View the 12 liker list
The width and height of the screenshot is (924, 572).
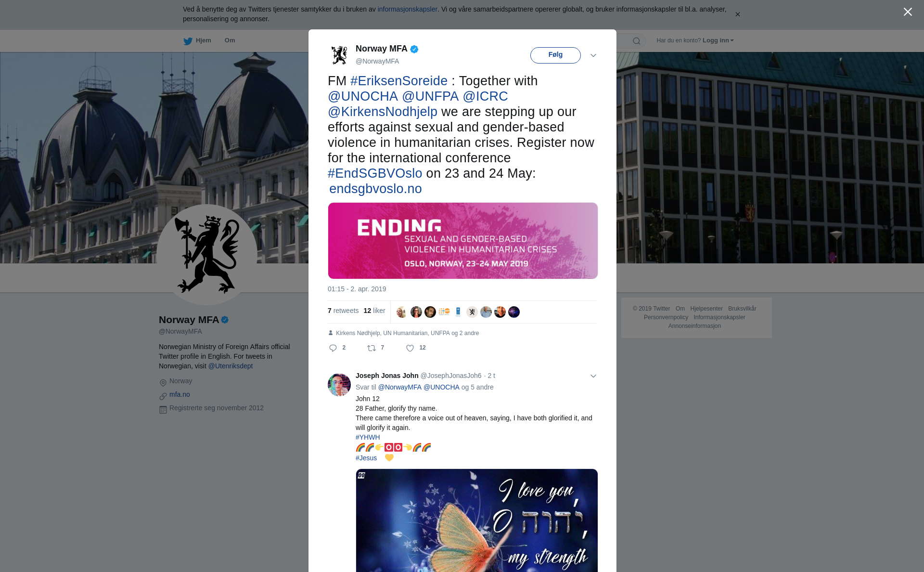(374, 311)
